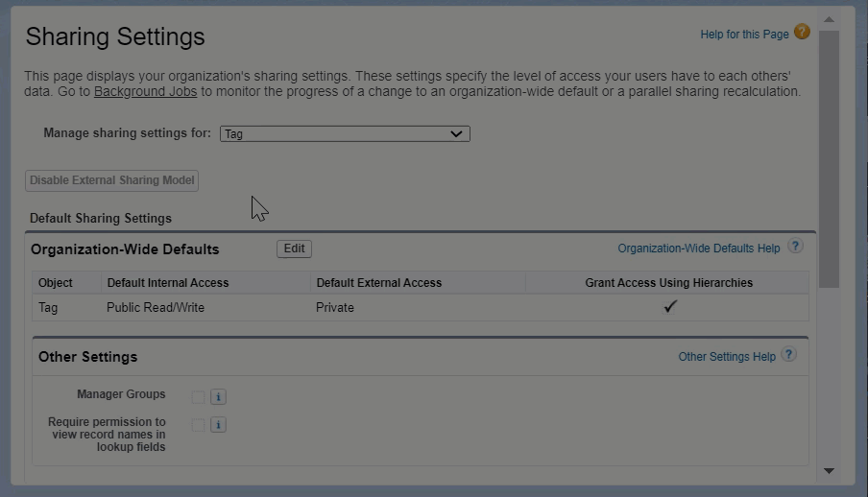Follow the Background Jobs link
This screenshot has width=868, height=497.
145,92
